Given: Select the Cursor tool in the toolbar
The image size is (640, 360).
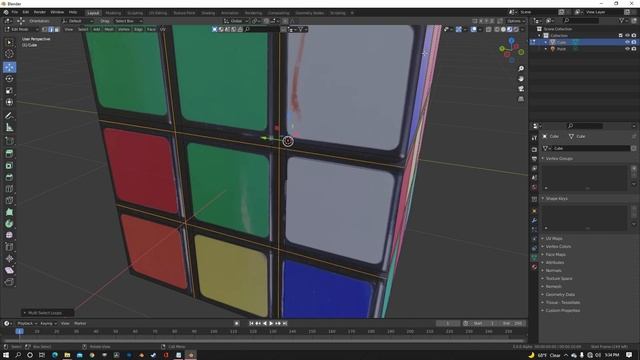Looking at the screenshot, I should (9, 53).
